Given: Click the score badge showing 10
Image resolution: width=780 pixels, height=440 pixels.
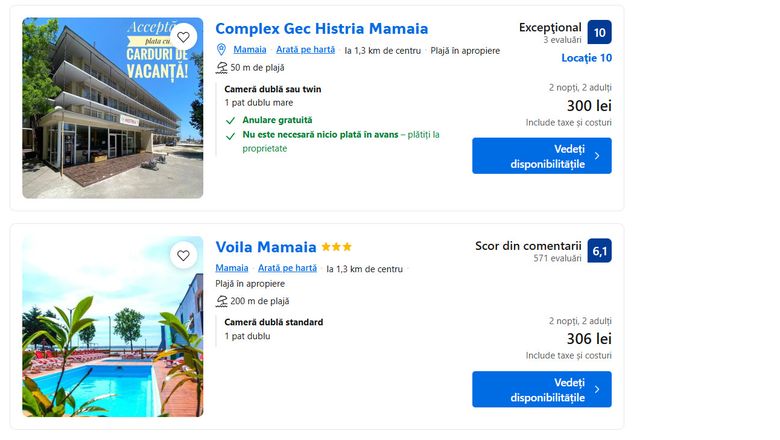Looking at the screenshot, I should coord(599,32).
